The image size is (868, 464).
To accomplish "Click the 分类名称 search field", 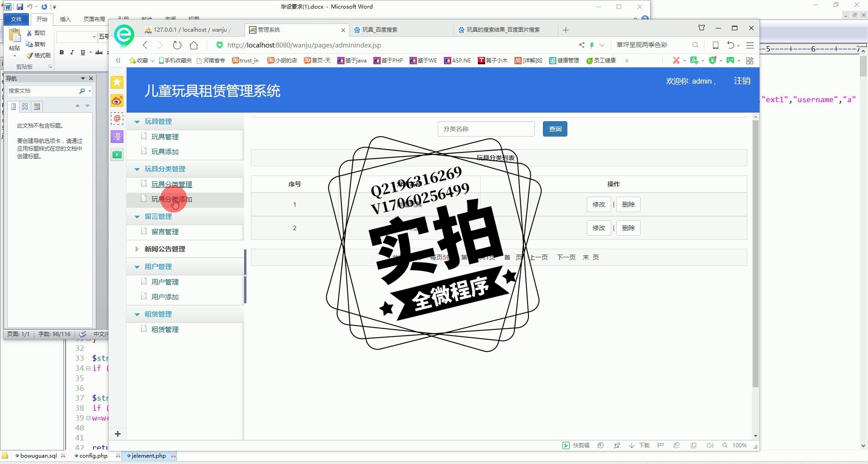I will [x=486, y=129].
